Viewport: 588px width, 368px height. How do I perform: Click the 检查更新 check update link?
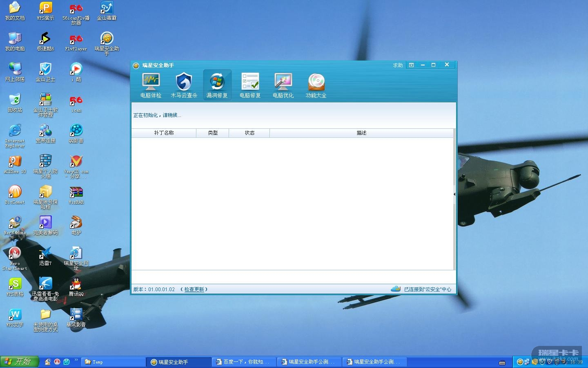[x=194, y=289]
